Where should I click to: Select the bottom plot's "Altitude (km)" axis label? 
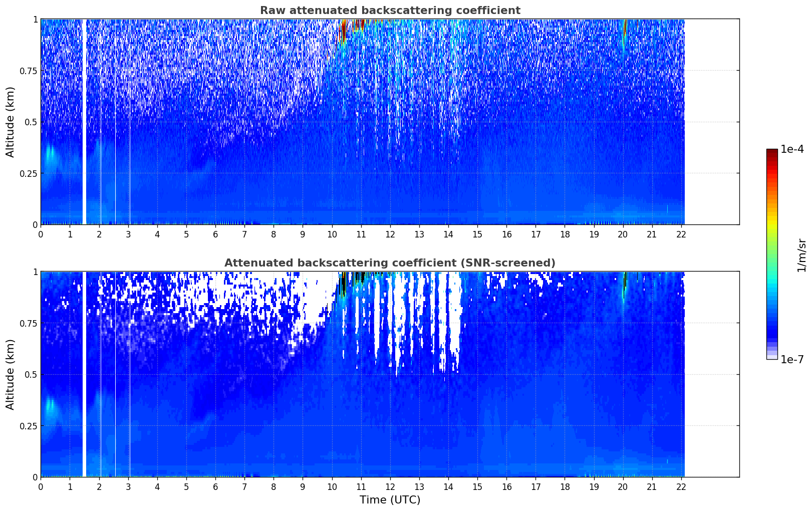click(x=11, y=374)
